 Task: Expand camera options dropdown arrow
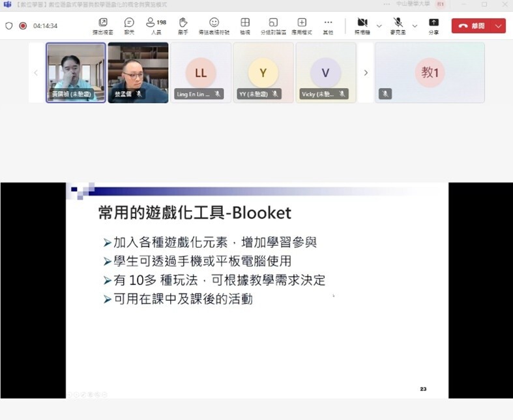(379, 26)
